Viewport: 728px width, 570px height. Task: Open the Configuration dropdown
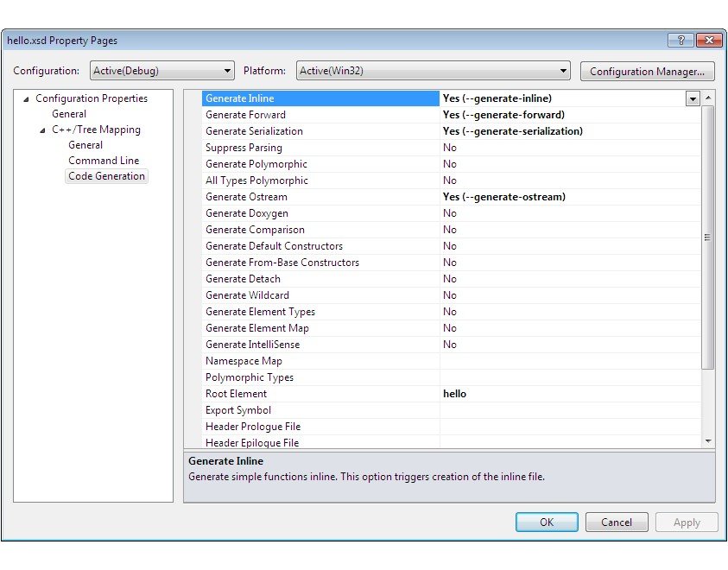point(161,71)
